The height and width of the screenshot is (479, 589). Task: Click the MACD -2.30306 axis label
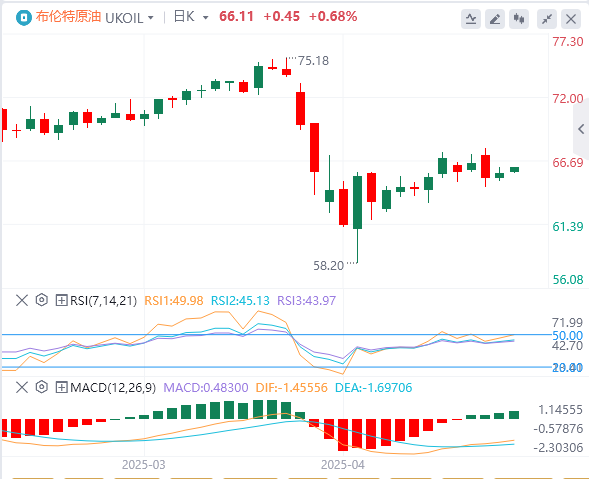pyautogui.click(x=558, y=447)
